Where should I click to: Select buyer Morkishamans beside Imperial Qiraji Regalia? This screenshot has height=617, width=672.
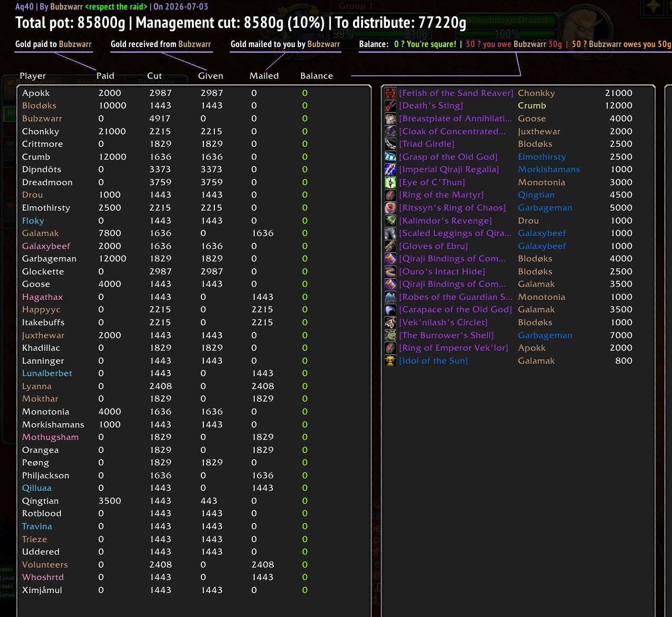pyautogui.click(x=549, y=169)
